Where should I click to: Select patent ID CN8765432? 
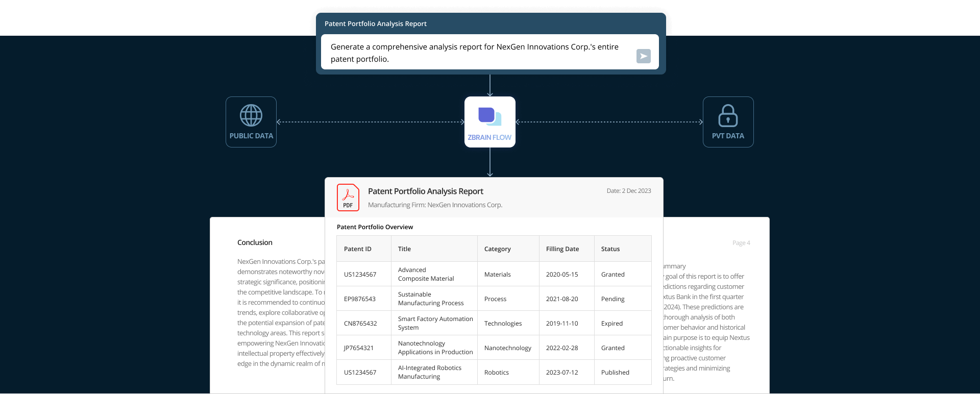pyautogui.click(x=360, y=324)
